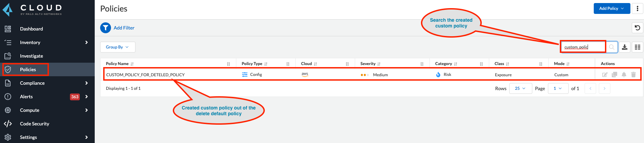Click the alert bell icon in Actions

pyautogui.click(x=624, y=75)
